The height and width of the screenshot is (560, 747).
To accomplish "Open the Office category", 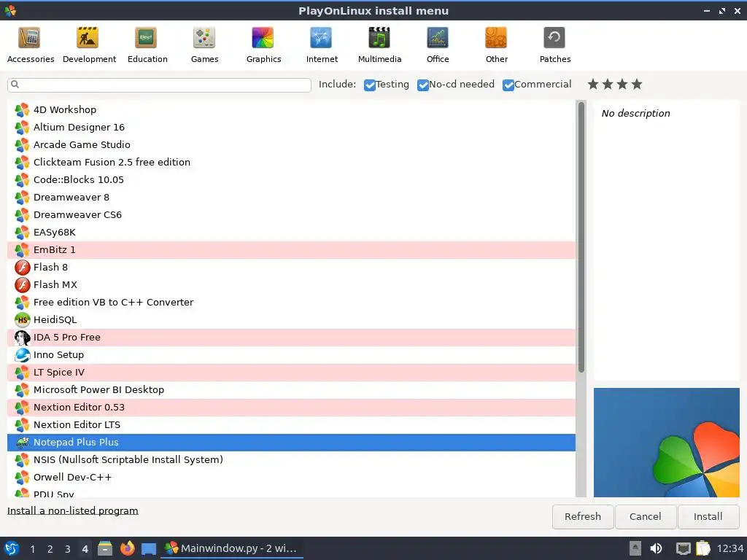I will point(438,46).
